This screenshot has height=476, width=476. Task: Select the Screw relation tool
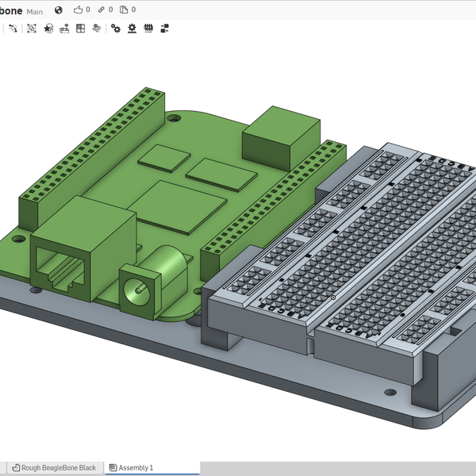[x=148, y=29]
